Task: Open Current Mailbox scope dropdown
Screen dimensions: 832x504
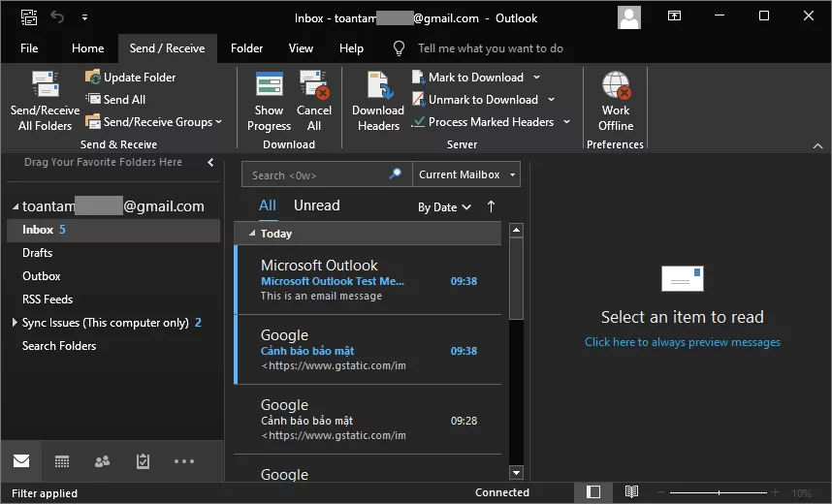Action: click(466, 174)
